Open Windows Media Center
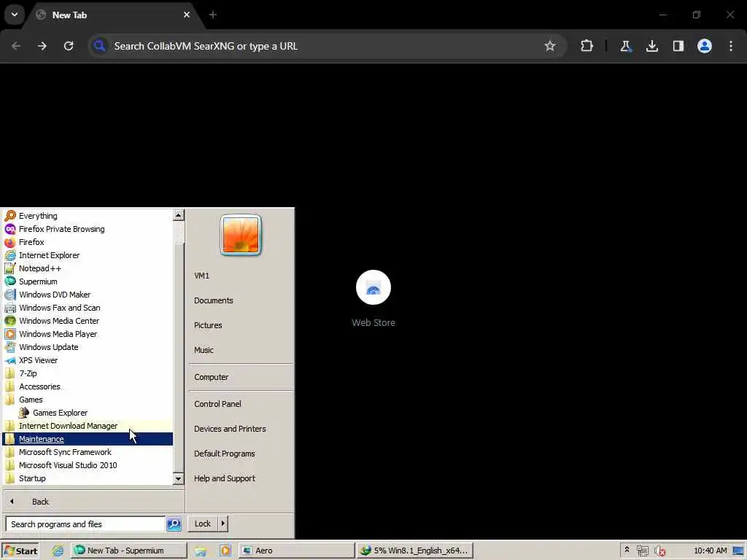Screen dimensions: 747x560 (x=88, y=321)
